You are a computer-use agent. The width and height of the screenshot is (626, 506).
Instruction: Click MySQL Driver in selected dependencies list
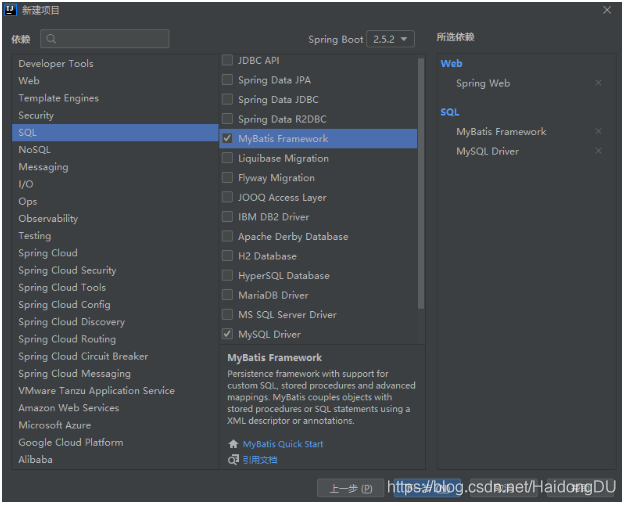(x=487, y=151)
